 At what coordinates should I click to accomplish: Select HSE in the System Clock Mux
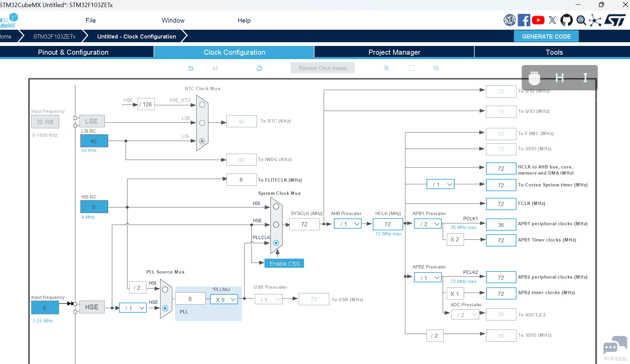pos(276,225)
